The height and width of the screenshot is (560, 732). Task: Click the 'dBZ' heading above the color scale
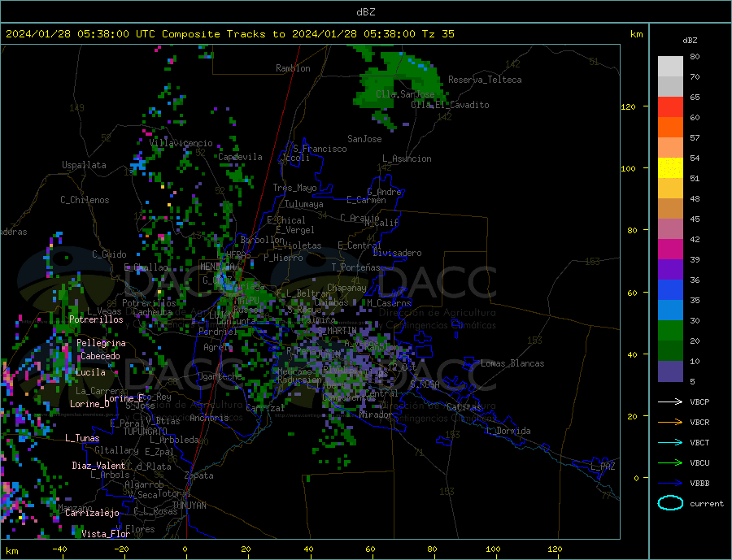coord(690,41)
